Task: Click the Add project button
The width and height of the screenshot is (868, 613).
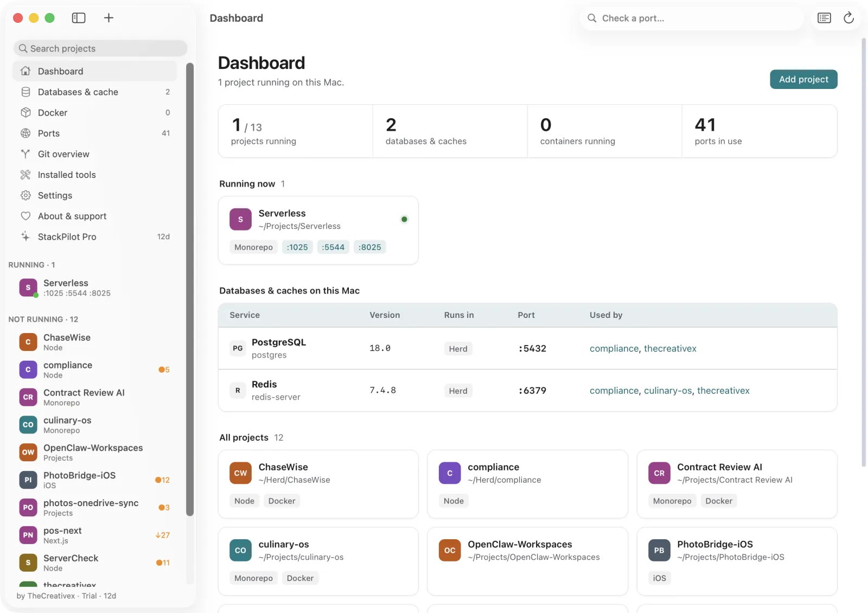Action: click(803, 79)
